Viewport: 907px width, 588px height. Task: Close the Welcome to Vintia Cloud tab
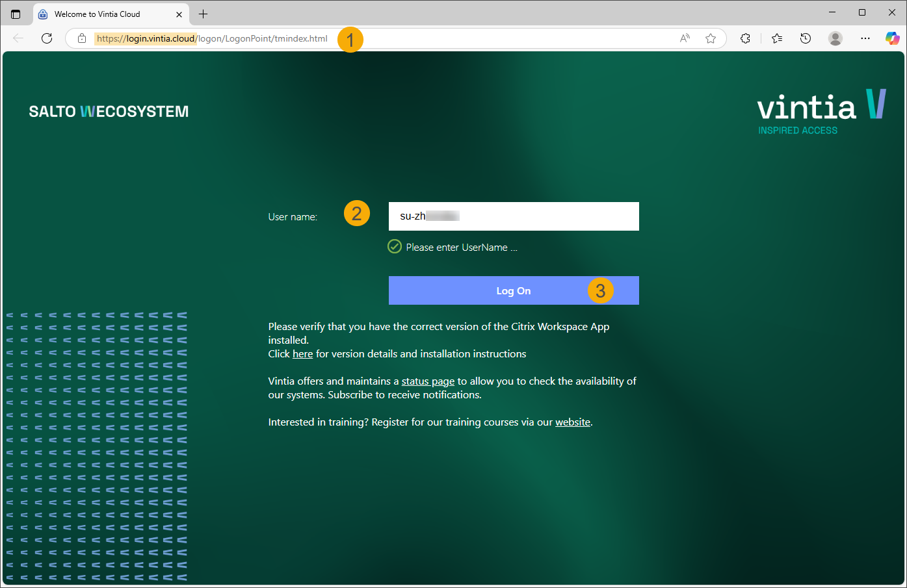179,14
